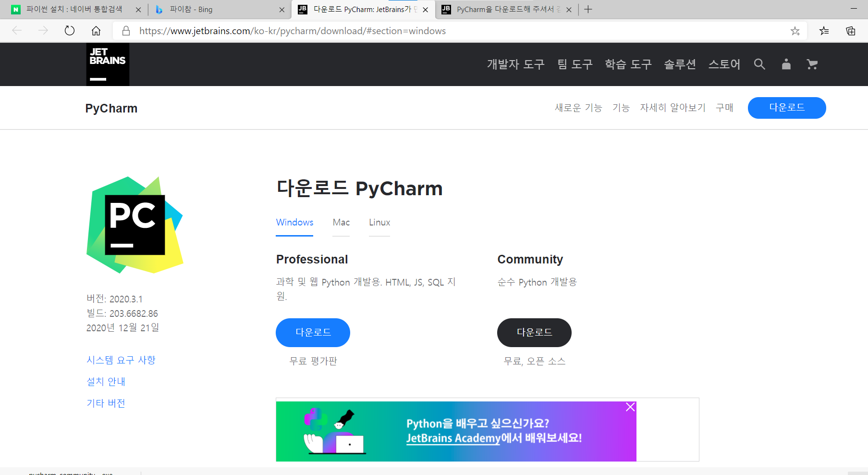Screen dimensions: 868x475
Task: Click the 기능 link in PyCharm subnav
Action: 621,108
